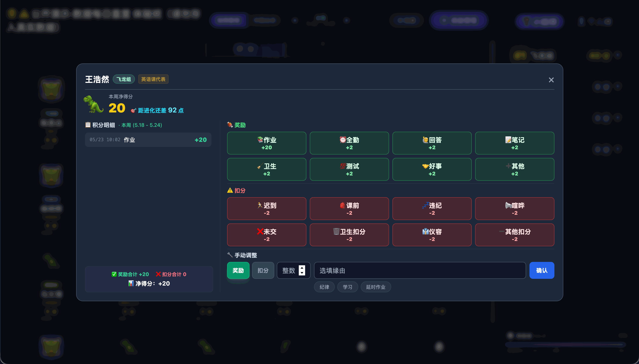Deduct 2 points for 迟到 lateness

(266, 208)
